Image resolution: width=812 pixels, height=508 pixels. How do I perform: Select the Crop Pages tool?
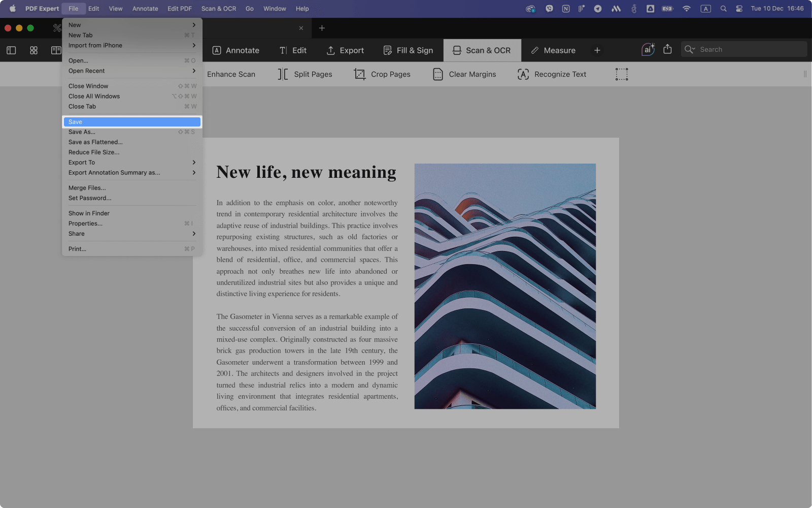click(382, 74)
